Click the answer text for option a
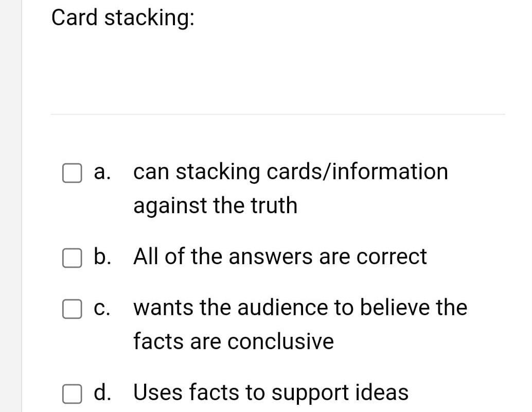 pos(291,172)
